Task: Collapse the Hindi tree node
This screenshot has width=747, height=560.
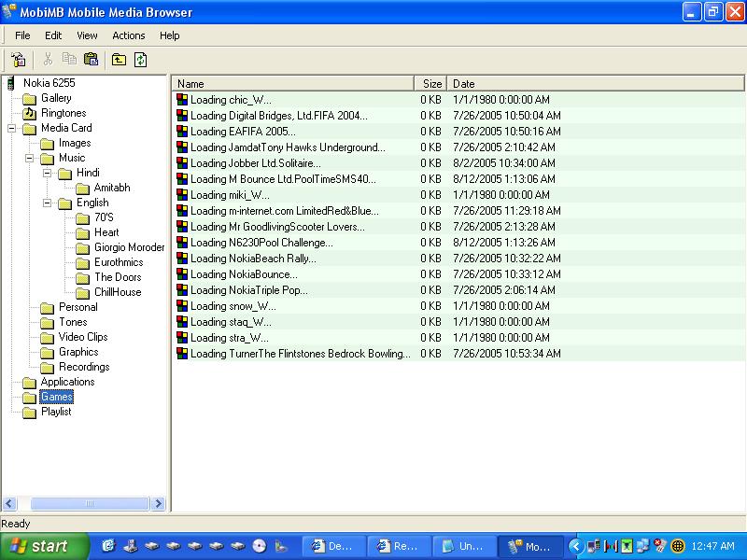Action: point(48,173)
